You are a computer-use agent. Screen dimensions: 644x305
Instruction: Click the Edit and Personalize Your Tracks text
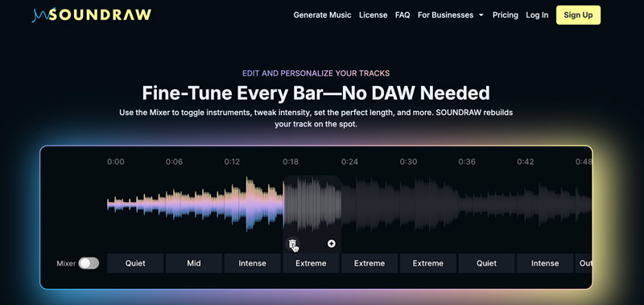pos(316,73)
